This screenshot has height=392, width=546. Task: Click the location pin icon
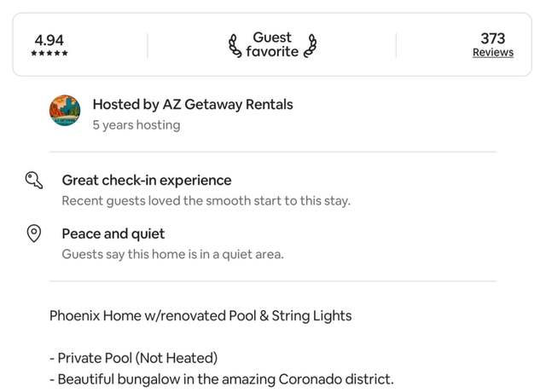34,233
